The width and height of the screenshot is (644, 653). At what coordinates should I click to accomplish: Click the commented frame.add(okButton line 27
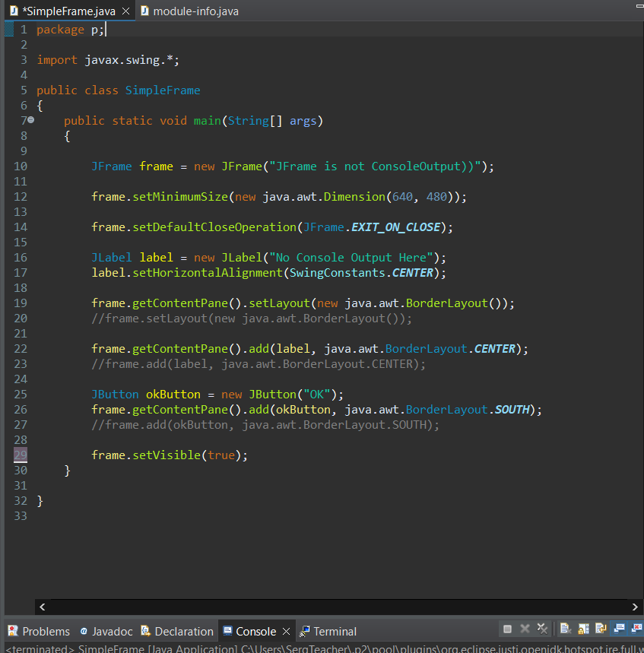(265, 425)
